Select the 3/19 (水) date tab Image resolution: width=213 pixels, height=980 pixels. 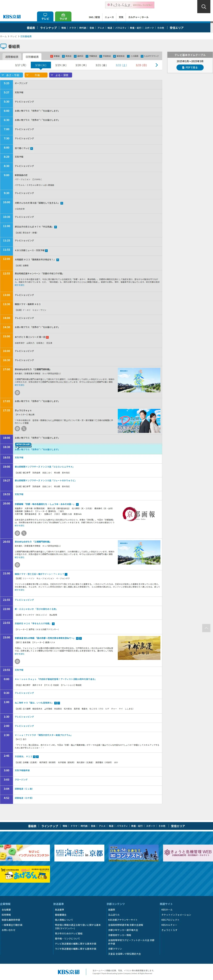(x=61, y=65)
